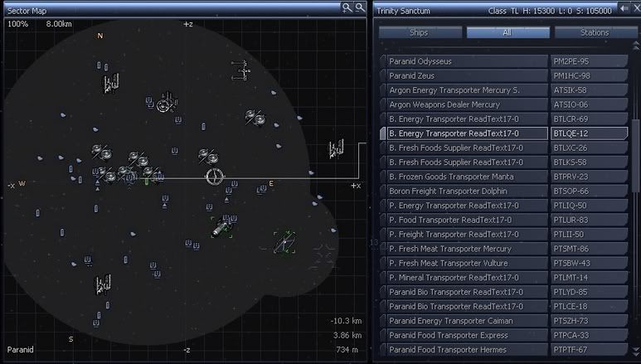Toggle the speaker icon in Trinity Sanctum header
Image resolution: width=641 pixels, height=364 pixels.
(x=624, y=8)
